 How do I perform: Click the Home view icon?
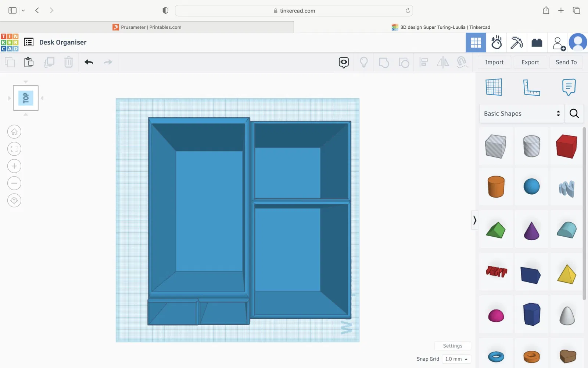tap(14, 132)
